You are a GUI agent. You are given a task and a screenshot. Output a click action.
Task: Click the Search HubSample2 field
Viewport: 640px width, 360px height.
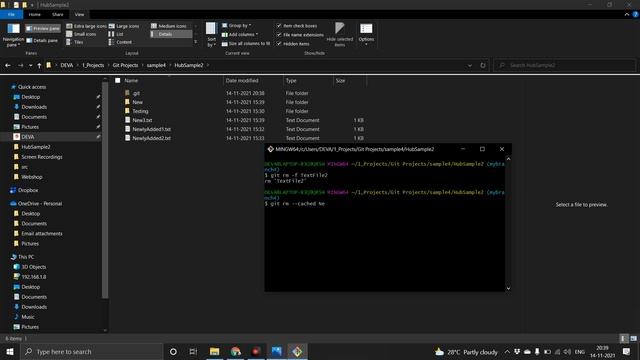564,65
